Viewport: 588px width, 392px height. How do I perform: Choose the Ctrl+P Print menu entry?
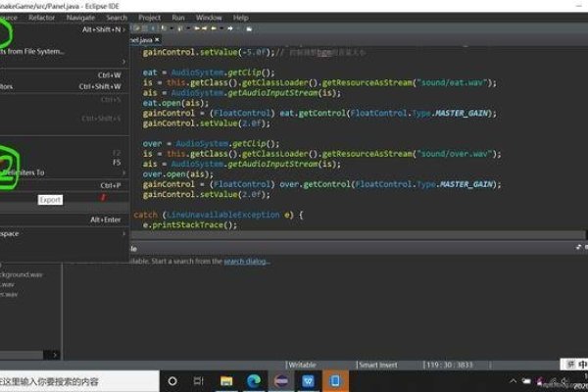(x=59, y=184)
